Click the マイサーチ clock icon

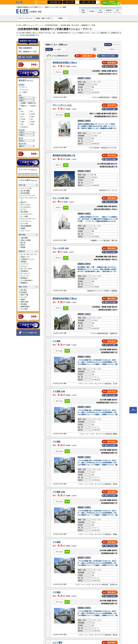click(x=36, y=2)
